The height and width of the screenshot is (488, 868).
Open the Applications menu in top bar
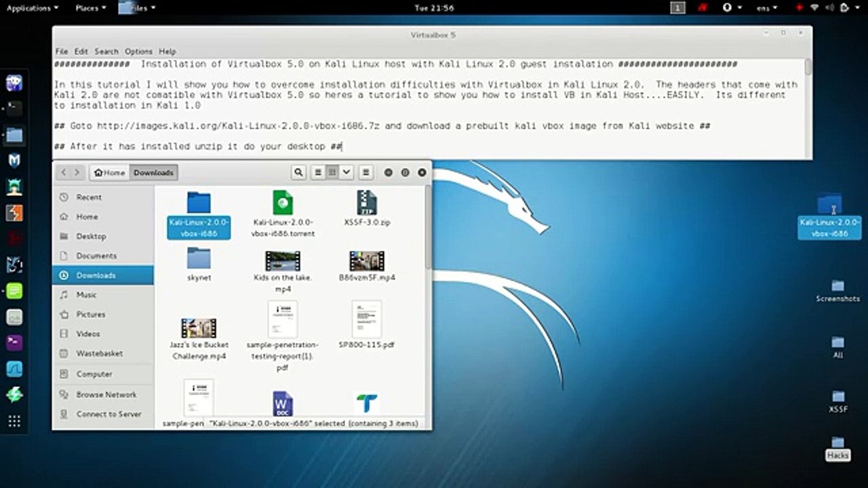coord(32,8)
